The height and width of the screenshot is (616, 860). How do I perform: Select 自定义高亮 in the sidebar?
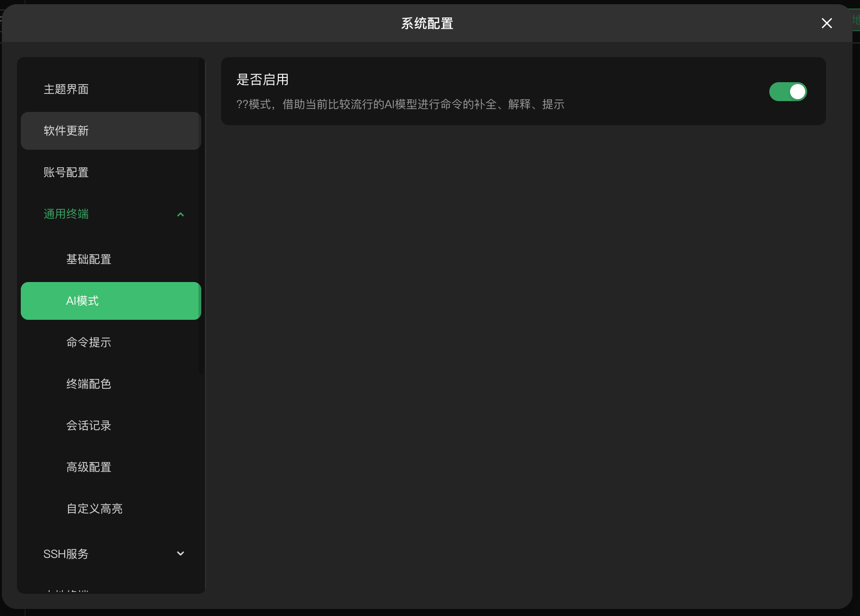click(94, 508)
